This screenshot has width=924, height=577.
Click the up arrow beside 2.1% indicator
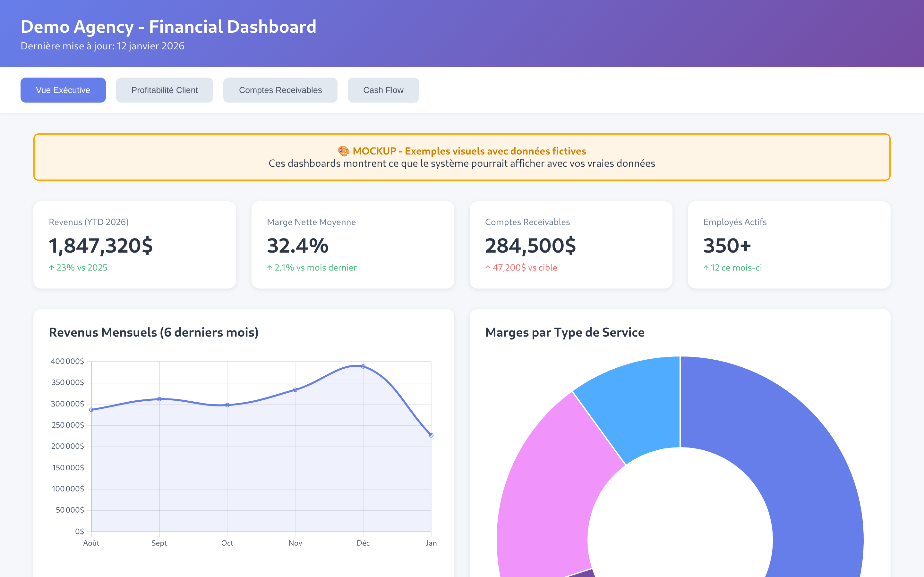(270, 268)
